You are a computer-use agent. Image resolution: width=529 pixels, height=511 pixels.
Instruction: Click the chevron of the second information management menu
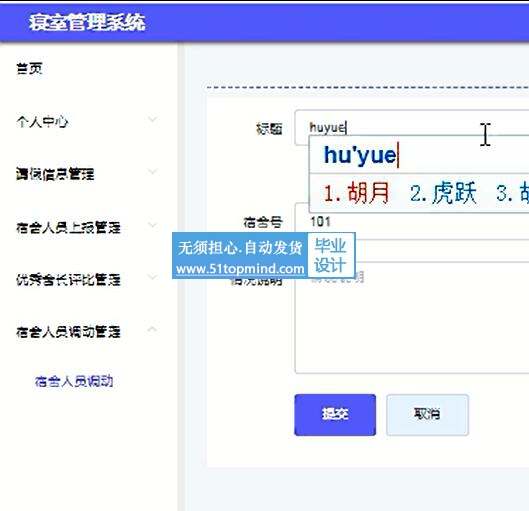(x=152, y=172)
